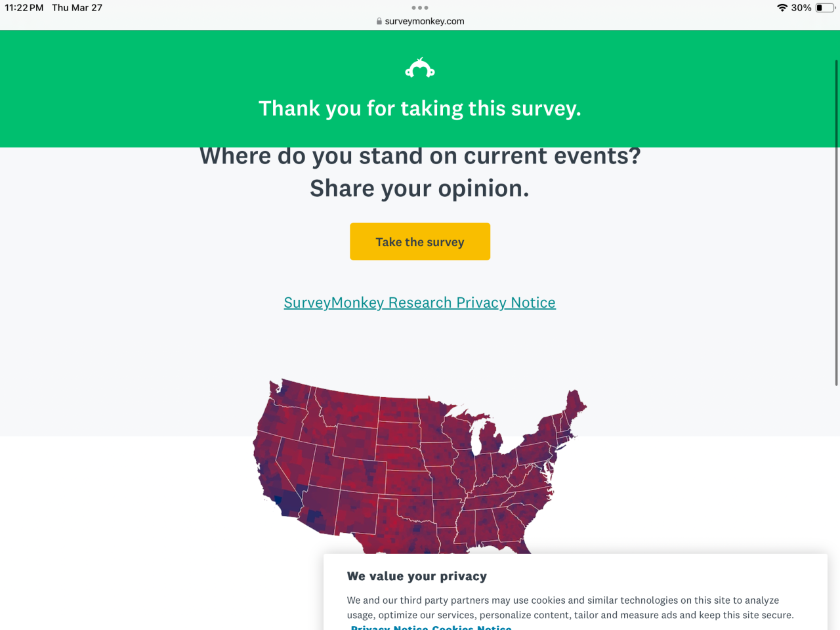Tap the battery icon in status bar
Viewport: 840px width, 630px height.
[824, 8]
